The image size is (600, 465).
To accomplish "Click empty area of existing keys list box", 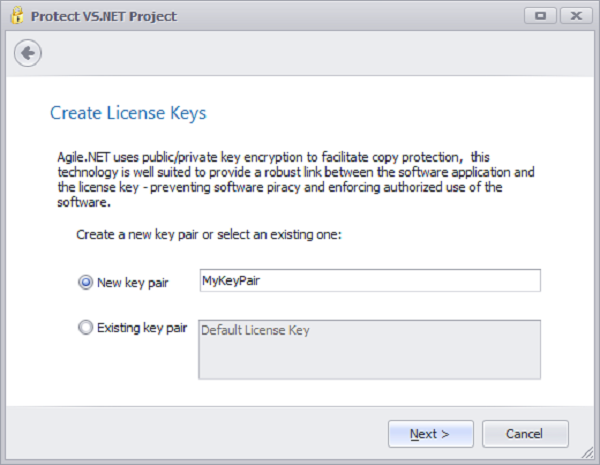I will coord(370,360).
